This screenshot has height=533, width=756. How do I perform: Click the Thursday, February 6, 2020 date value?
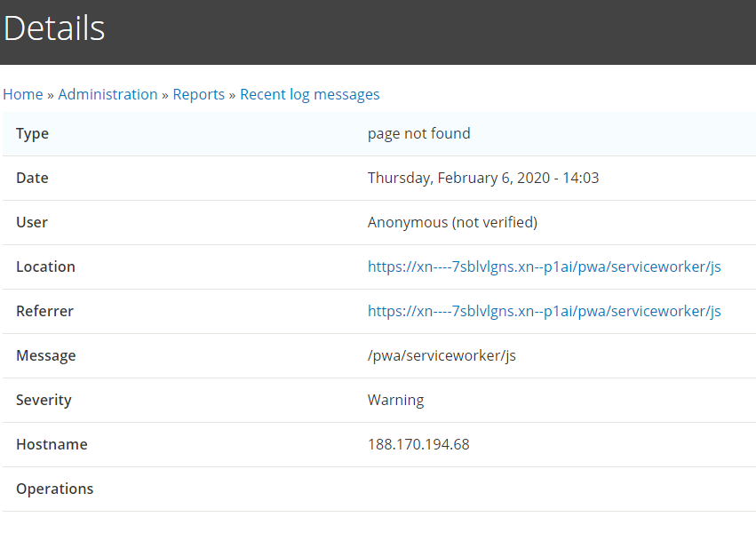pyautogui.click(x=483, y=178)
